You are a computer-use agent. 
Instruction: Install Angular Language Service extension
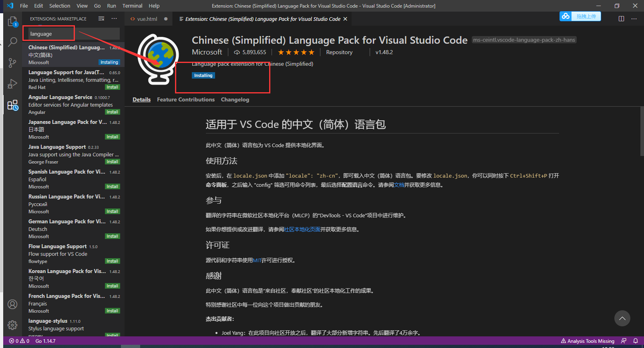[112, 112]
